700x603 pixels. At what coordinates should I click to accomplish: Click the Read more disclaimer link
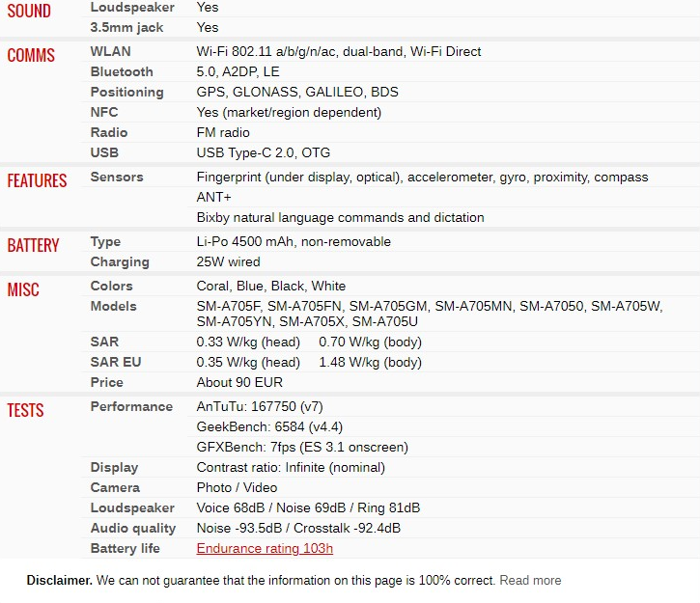[530, 580]
